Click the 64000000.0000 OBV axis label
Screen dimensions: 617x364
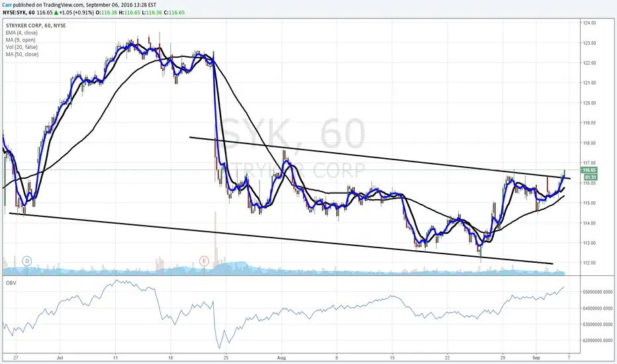coord(598,308)
